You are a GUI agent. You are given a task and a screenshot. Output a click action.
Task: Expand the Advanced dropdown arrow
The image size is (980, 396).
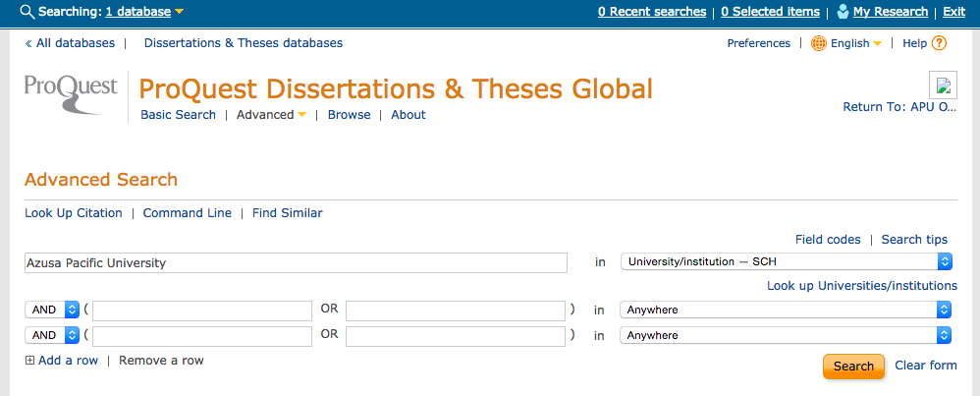coord(301,115)
